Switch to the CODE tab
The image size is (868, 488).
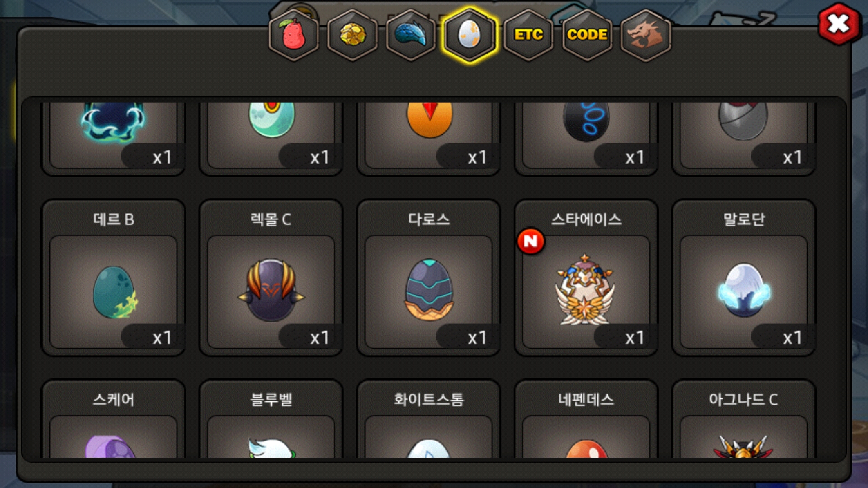pyautogui.click(x=587, y=35)
